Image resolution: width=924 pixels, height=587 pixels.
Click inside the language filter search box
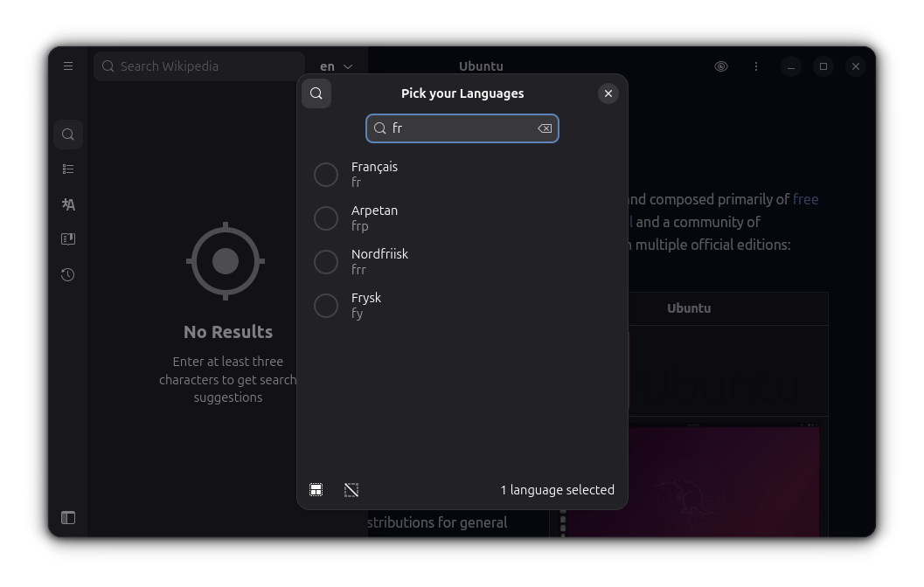coord(455,128)
